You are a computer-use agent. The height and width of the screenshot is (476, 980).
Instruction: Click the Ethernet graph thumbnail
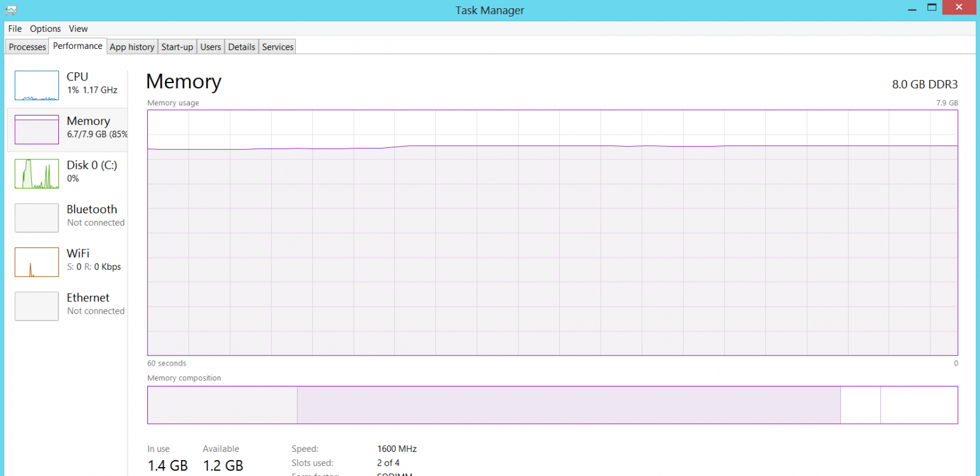[37, 306]
